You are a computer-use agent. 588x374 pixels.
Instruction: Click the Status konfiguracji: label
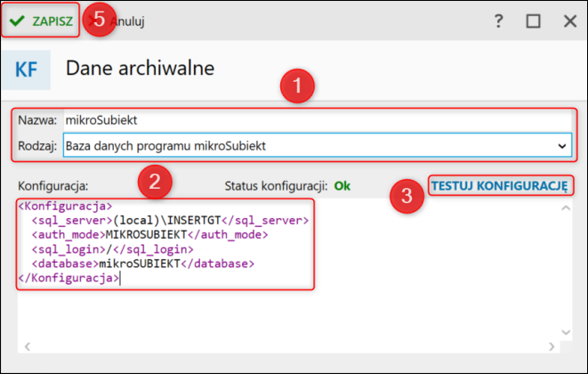pos(276,186)
